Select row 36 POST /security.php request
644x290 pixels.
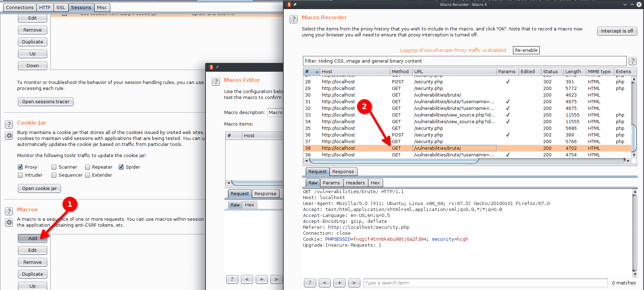(x=467, y=135)
